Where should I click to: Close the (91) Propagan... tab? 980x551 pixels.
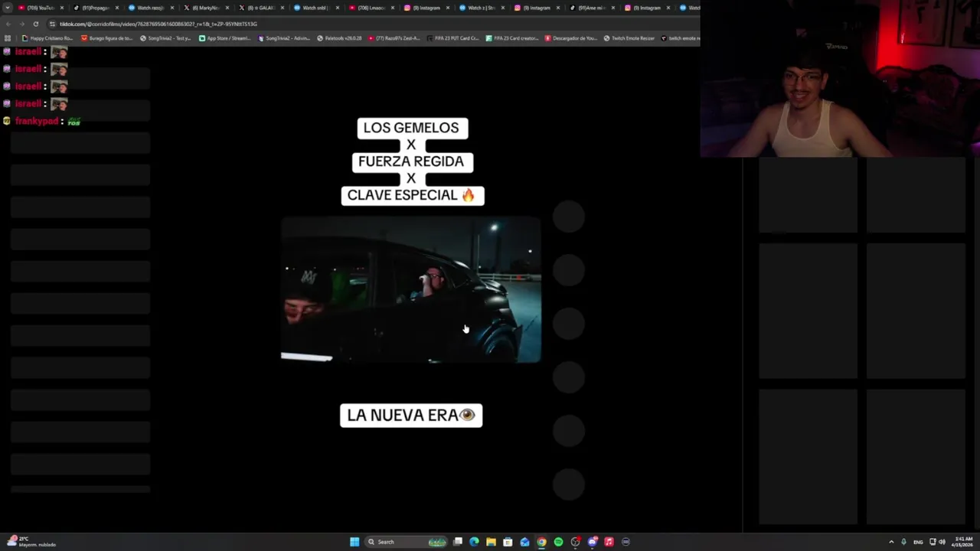117,8
